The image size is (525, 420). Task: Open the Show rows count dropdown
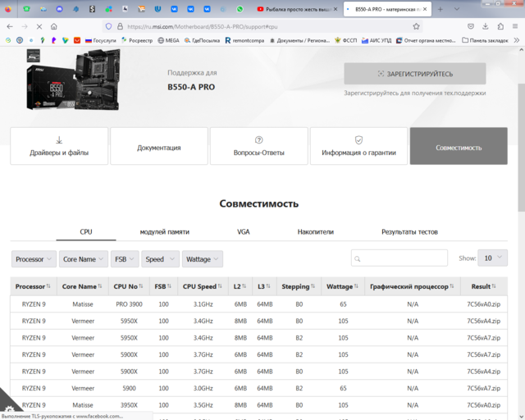[492, 258]
